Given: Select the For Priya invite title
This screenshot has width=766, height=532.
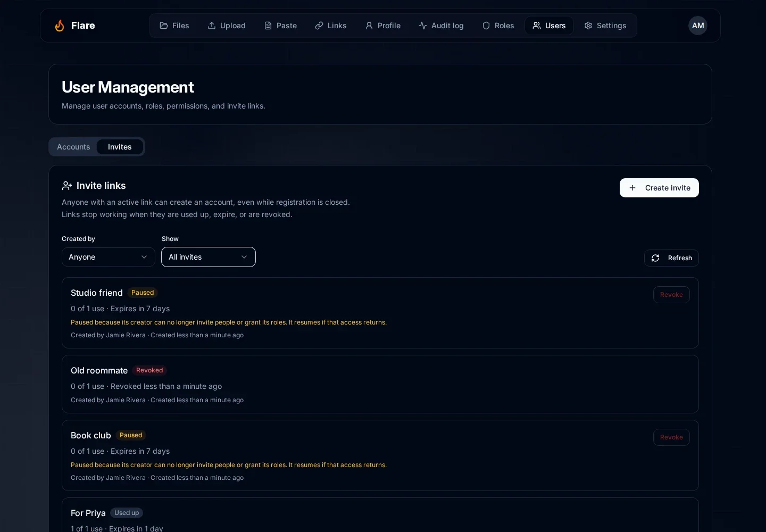Looking at the screenshot, I should pyautogui.click(x=88, y=513).
